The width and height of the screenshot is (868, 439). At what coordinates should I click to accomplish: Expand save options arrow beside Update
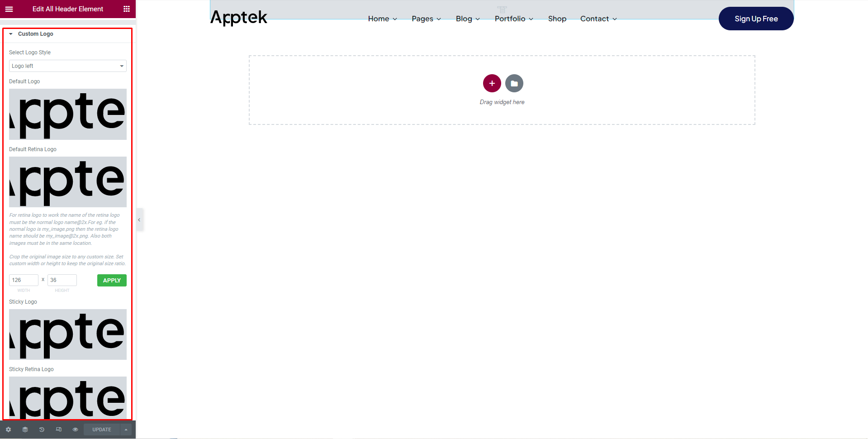(x=126, y=429)
